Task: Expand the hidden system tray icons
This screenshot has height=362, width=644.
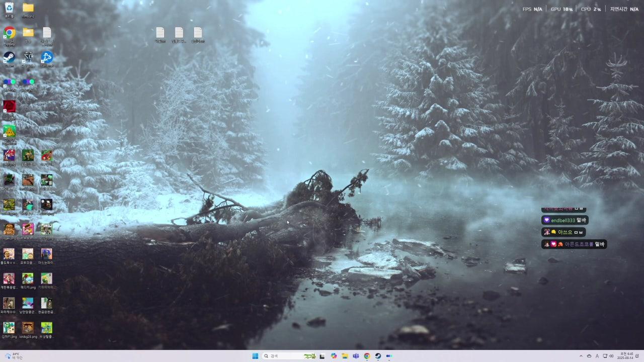Action: (x=581, y=356)
